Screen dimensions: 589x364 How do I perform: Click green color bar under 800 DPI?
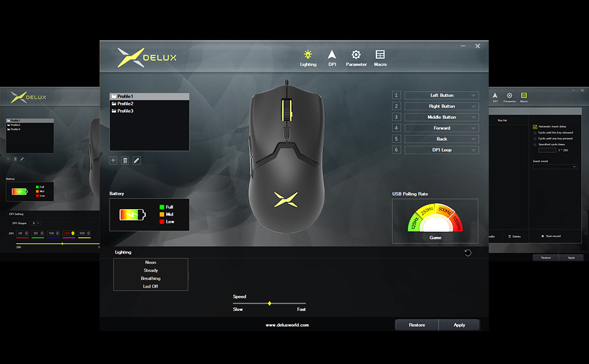tap(38, 238)
